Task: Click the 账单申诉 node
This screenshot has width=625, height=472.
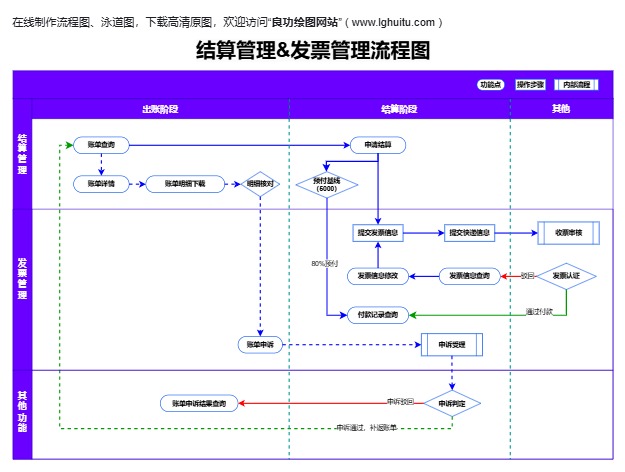Action: (260, 345)
